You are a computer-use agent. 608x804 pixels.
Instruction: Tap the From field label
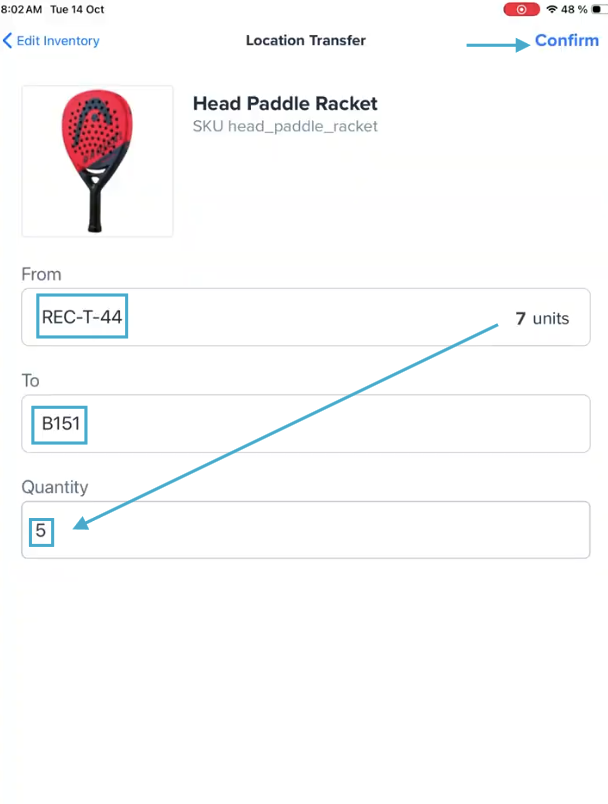(41, 274)
